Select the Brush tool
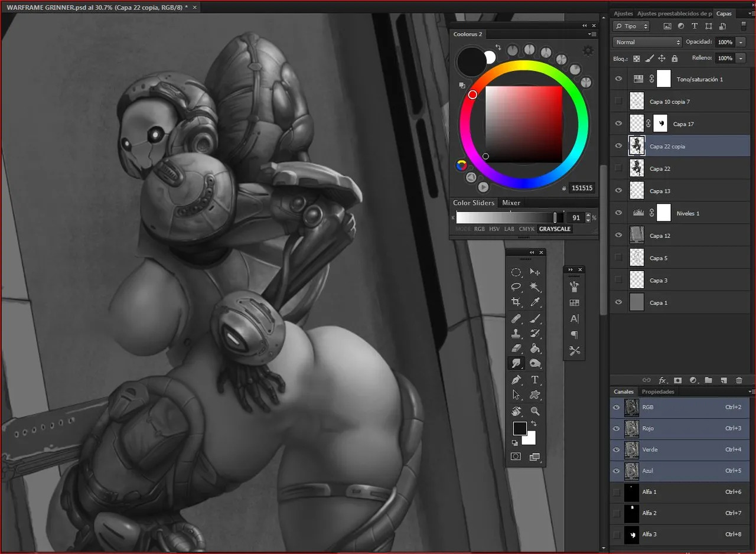The height and width of the screenshot is (554, 756). click(535, 318)
